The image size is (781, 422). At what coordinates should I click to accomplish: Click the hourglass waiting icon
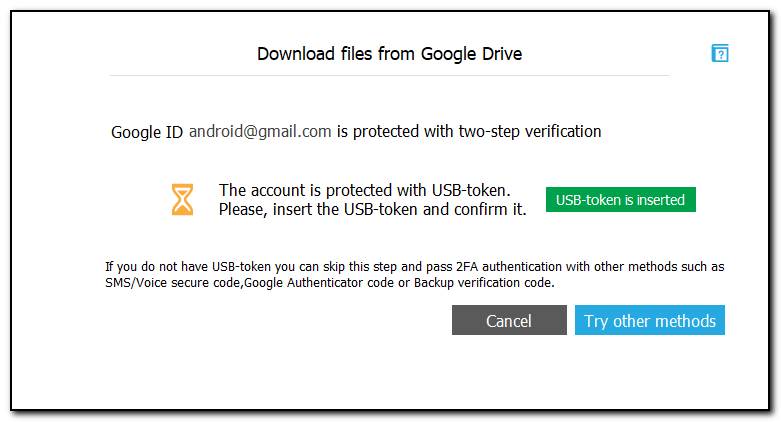click(182, 199)
